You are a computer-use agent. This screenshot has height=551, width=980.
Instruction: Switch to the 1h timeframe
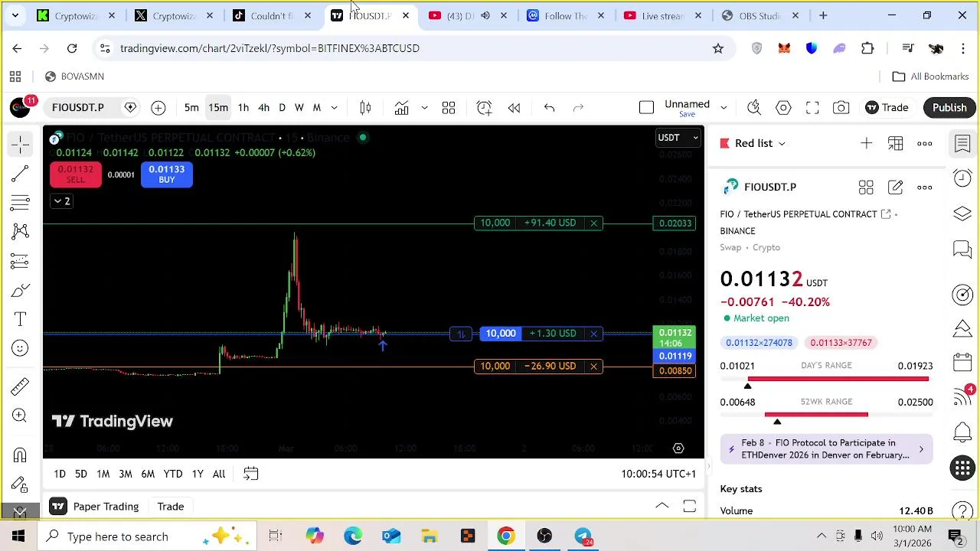click(243, 108)
